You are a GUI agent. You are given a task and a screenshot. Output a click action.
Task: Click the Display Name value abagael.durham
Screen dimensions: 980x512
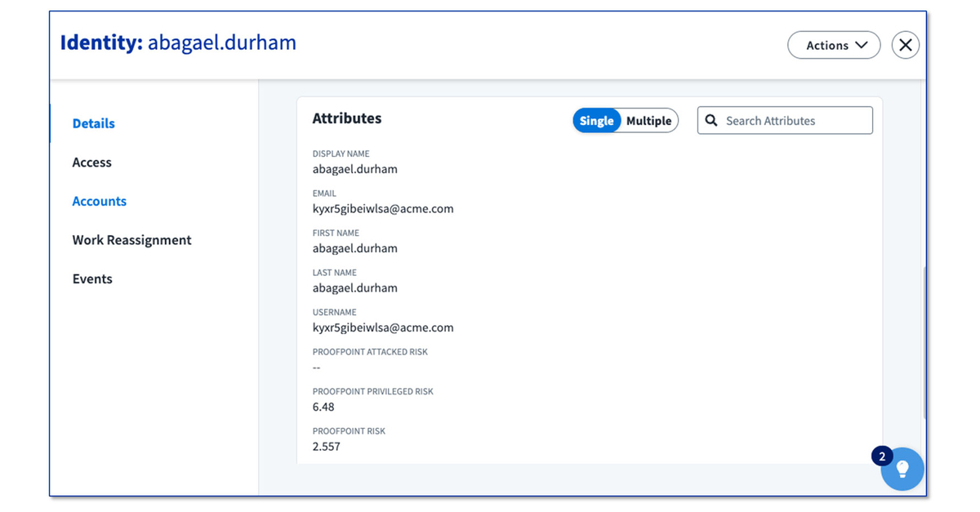click(355, 169)
